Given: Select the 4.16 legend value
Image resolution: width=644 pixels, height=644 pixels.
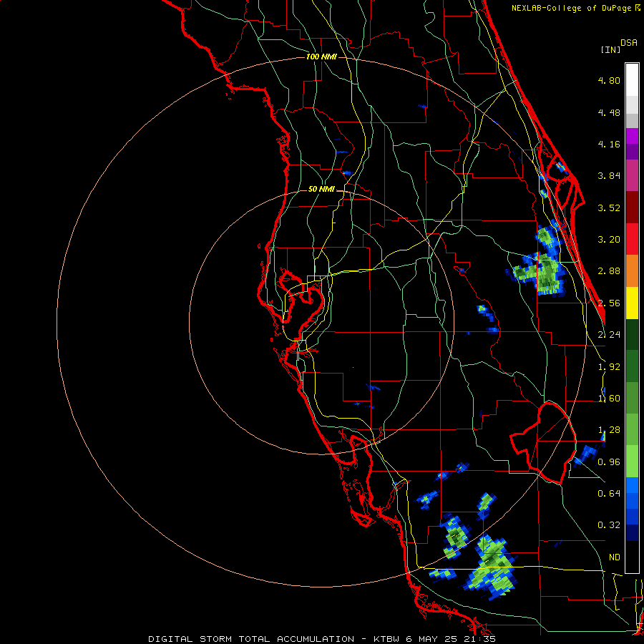Looking at the screenshot, I should coord(609,144).
